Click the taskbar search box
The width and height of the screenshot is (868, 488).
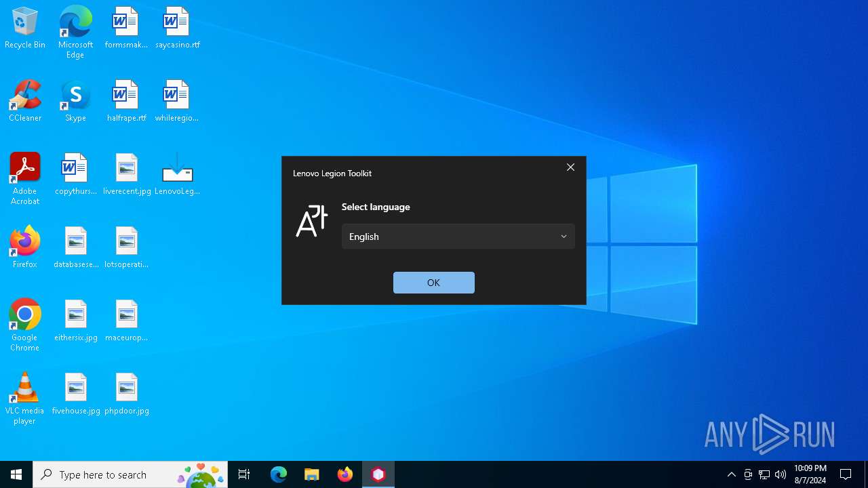pos(130,474)
